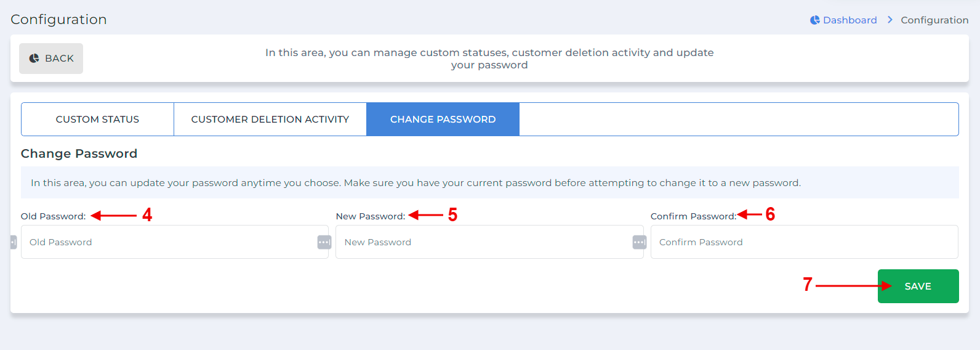Open the Custom Status tab

tap(97, 119)
